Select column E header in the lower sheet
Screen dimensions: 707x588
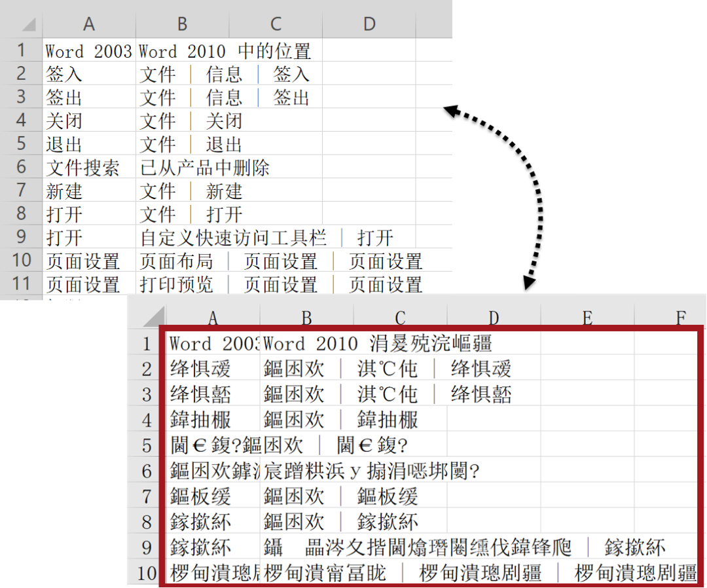point(587,317)
